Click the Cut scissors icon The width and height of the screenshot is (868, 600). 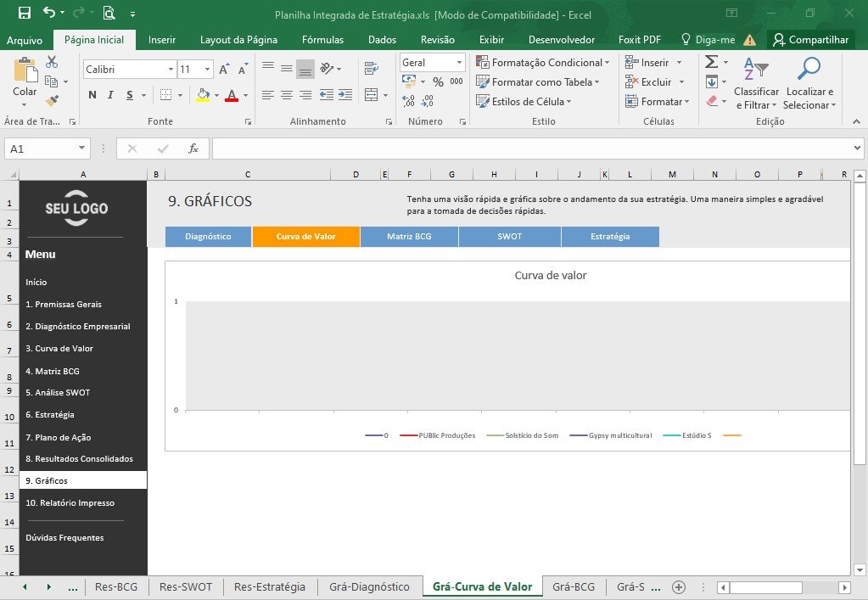(x=52, y=62)
